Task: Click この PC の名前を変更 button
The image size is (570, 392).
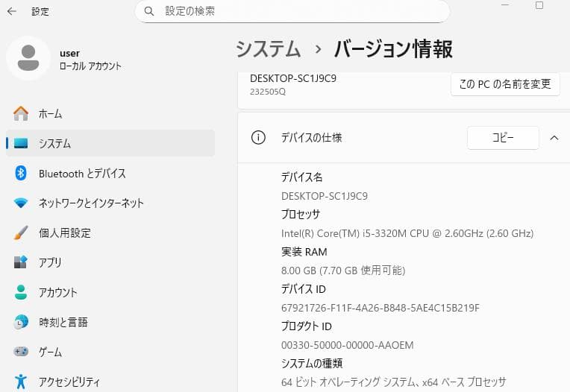Action: pyautogui.click(x=505, y=84)
